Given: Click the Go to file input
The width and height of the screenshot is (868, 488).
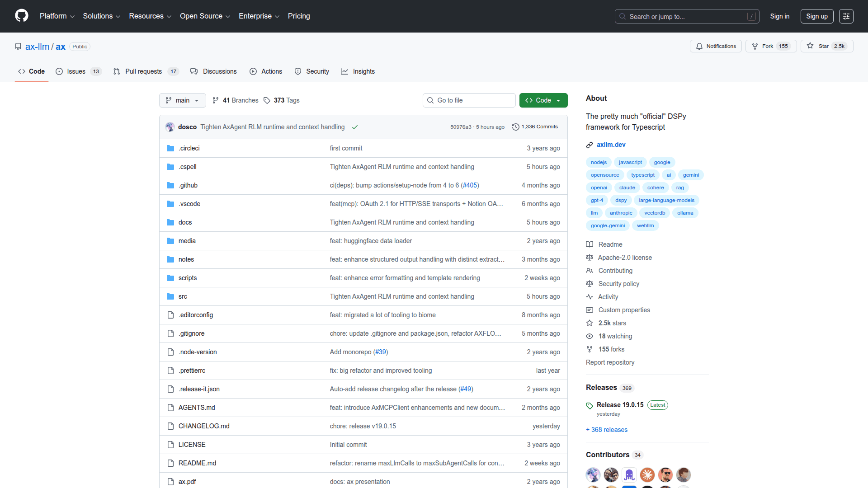Looking at the screenshot, I should point(469,100).
